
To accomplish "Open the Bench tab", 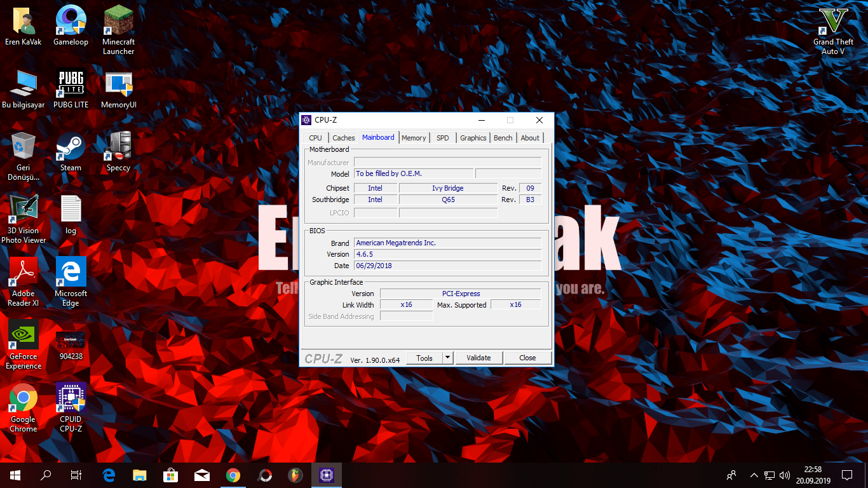I will pyautogui.click(x=503, y=138).
